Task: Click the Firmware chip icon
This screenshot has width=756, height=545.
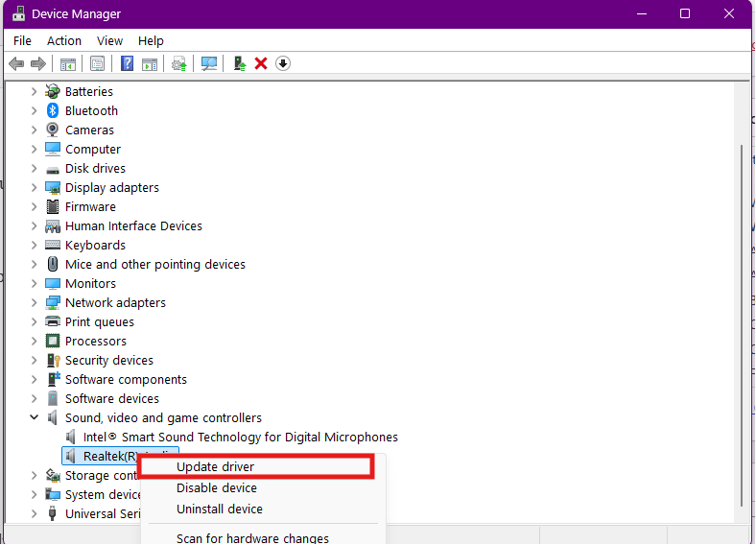Action: [53, 207]
